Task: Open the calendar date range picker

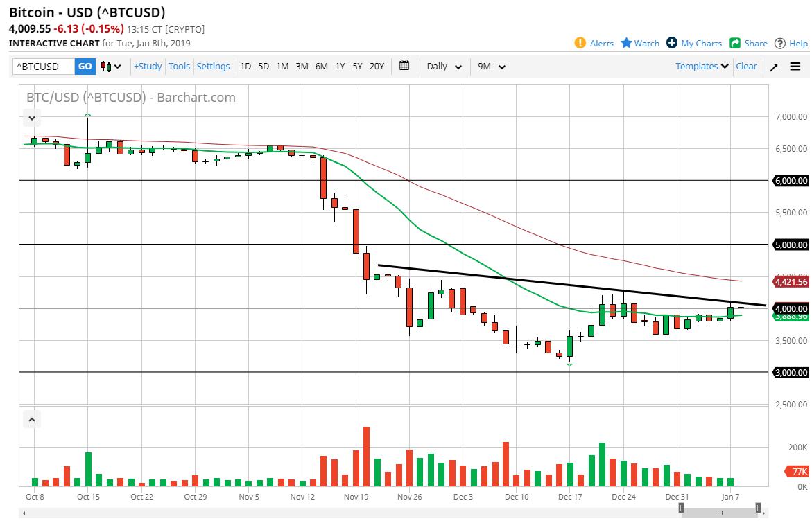Action: click(404, 66)
